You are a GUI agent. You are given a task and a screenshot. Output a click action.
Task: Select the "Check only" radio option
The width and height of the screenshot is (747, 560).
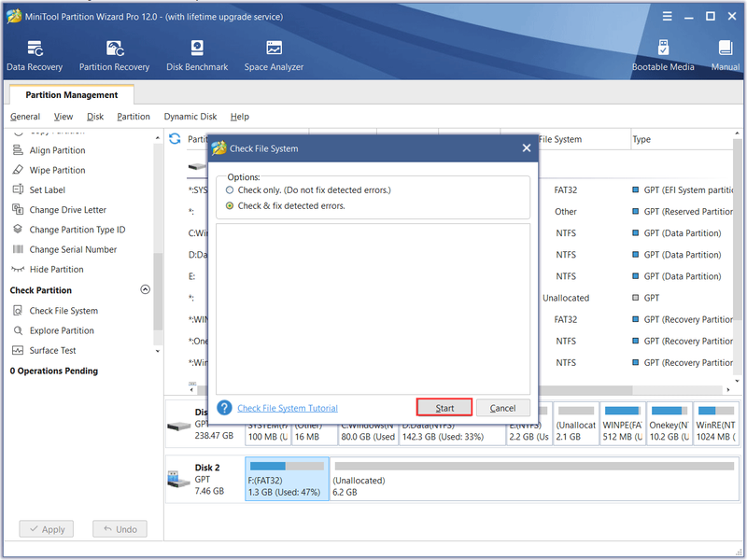[230, 190]
